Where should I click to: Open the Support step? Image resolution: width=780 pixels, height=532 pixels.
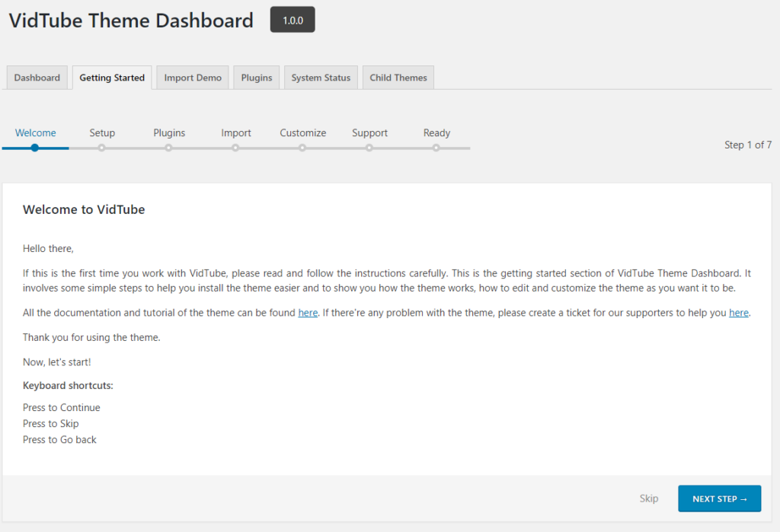[x=369, y=148]
